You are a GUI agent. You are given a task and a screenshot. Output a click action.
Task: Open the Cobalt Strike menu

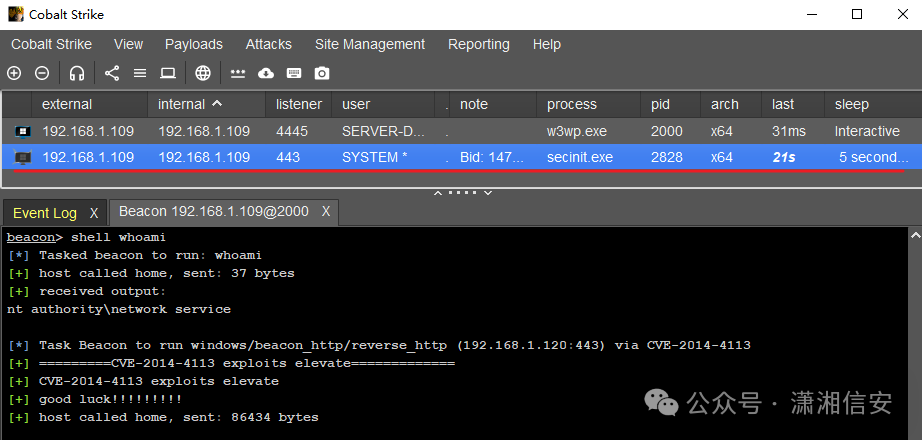52,44
